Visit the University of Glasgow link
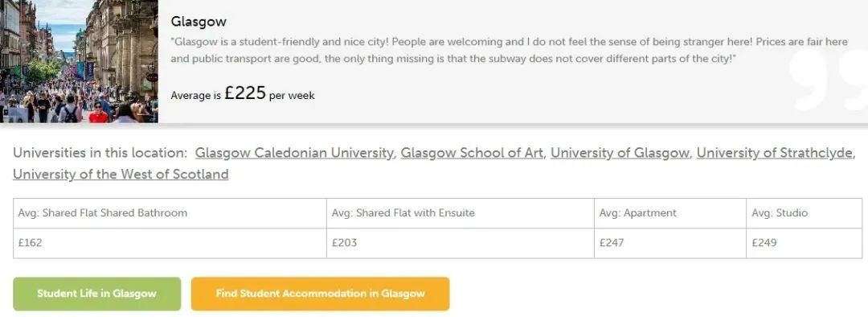Image resolution: width=868 pixels, height=317 pixels. coord(620,153)
